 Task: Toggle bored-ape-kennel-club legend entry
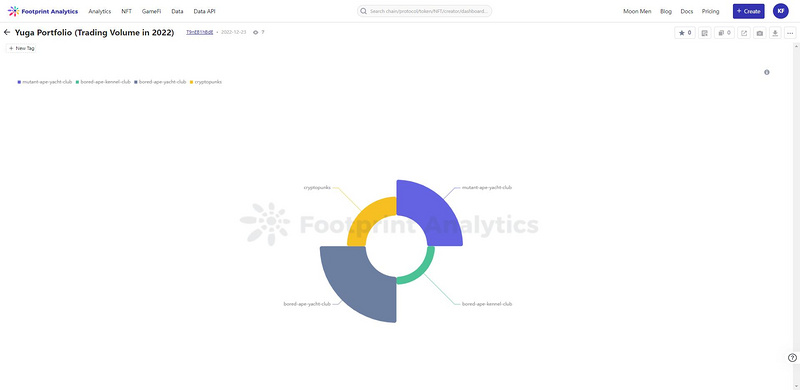(103, 82)
